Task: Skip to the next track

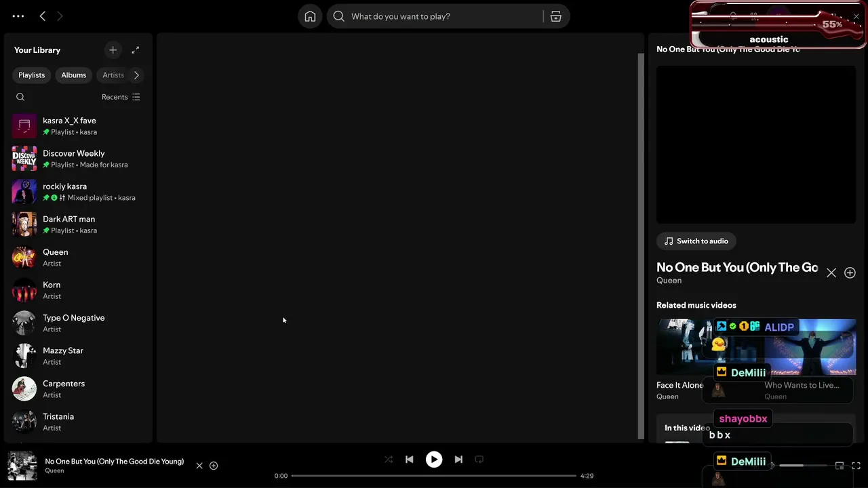Action: coord(458,460)
